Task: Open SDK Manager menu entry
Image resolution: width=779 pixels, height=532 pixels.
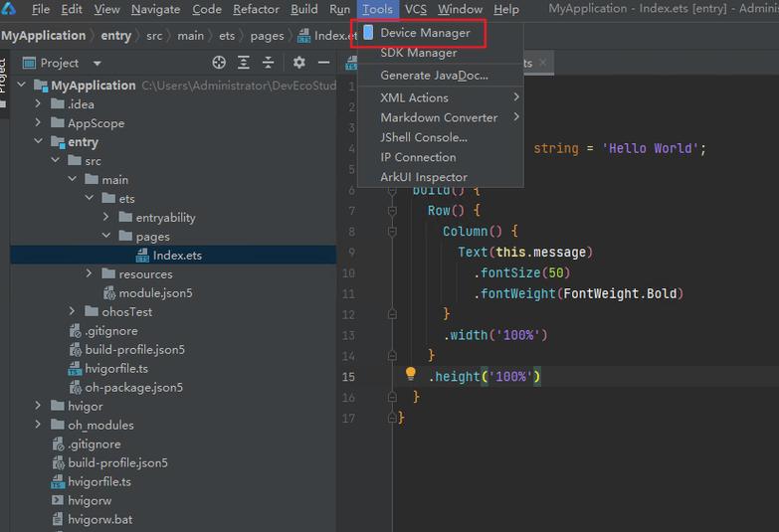Action: 418,53
